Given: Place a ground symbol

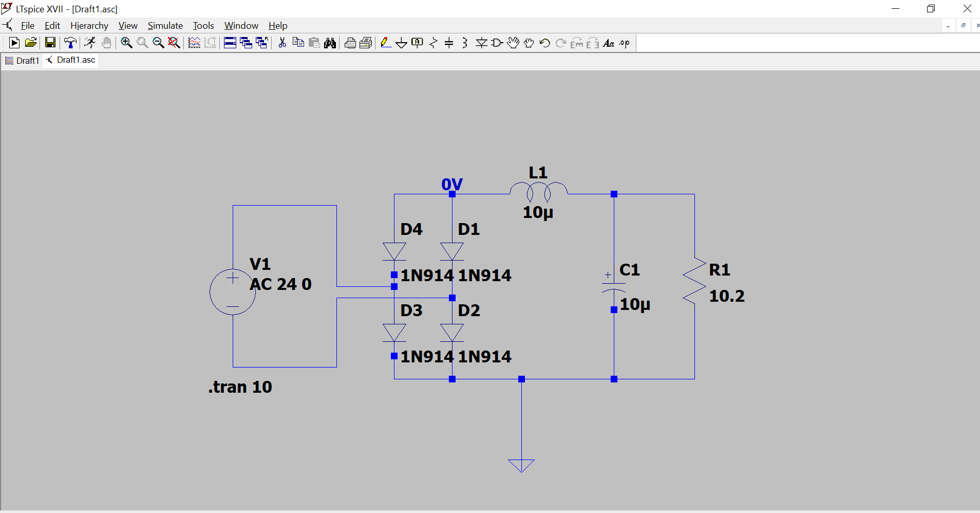Looking at the screenshot, I should tap(401, 43).
